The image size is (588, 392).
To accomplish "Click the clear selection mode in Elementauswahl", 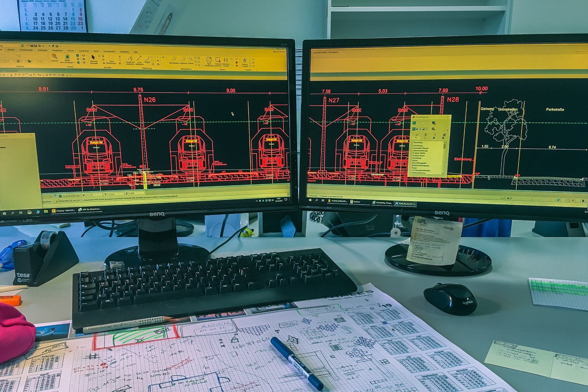I will [x=427, y=129].
